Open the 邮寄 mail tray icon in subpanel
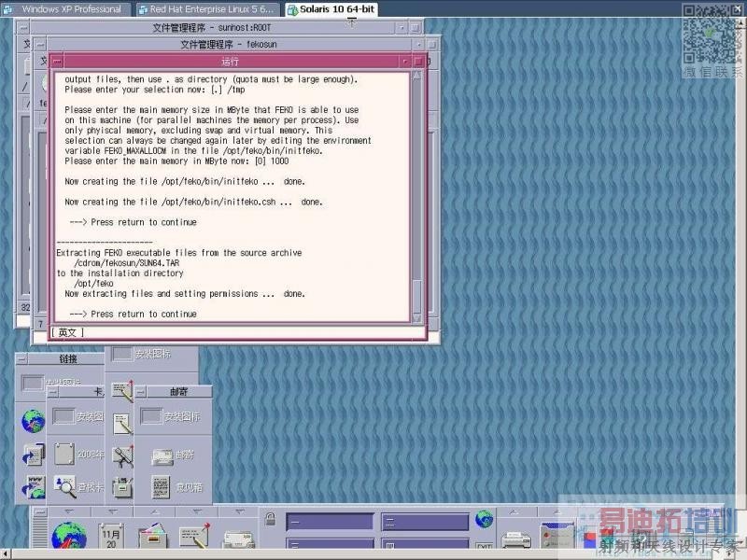Screen dimensions: 747x560 pyautogui.click(x=162, y=456)
